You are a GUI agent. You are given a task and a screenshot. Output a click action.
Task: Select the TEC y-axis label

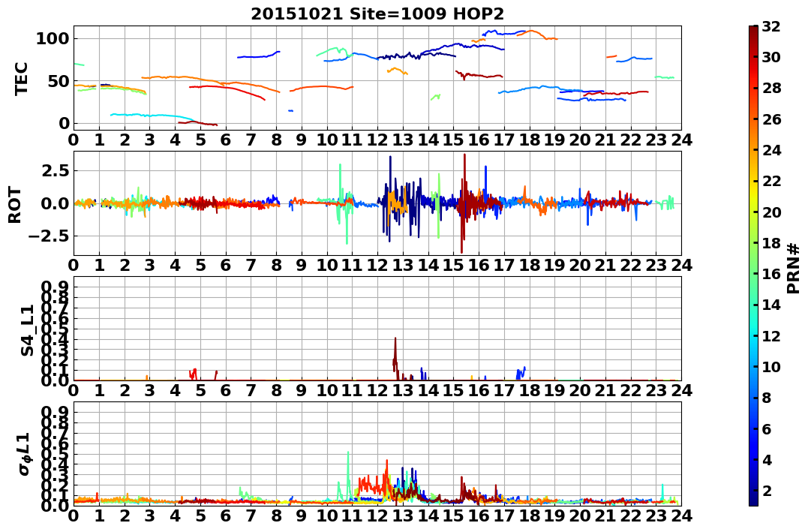coord(20,79)
